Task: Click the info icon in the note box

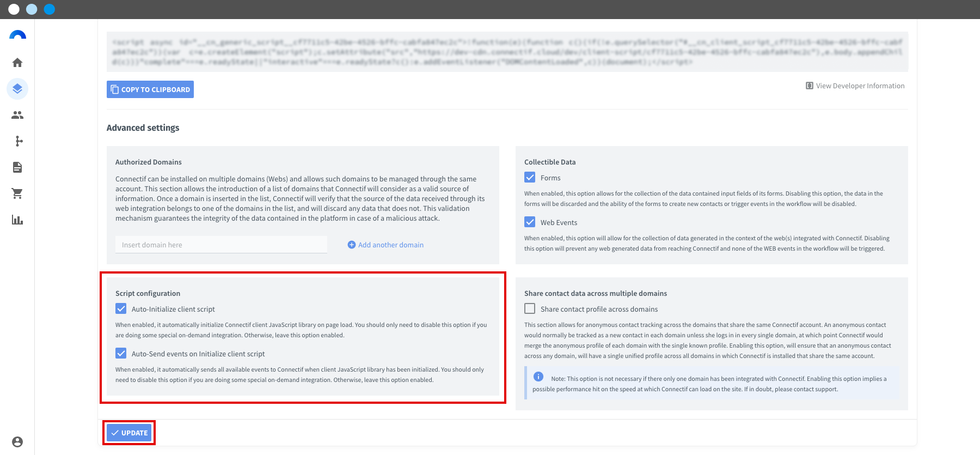Action: (x=538, y=377)
